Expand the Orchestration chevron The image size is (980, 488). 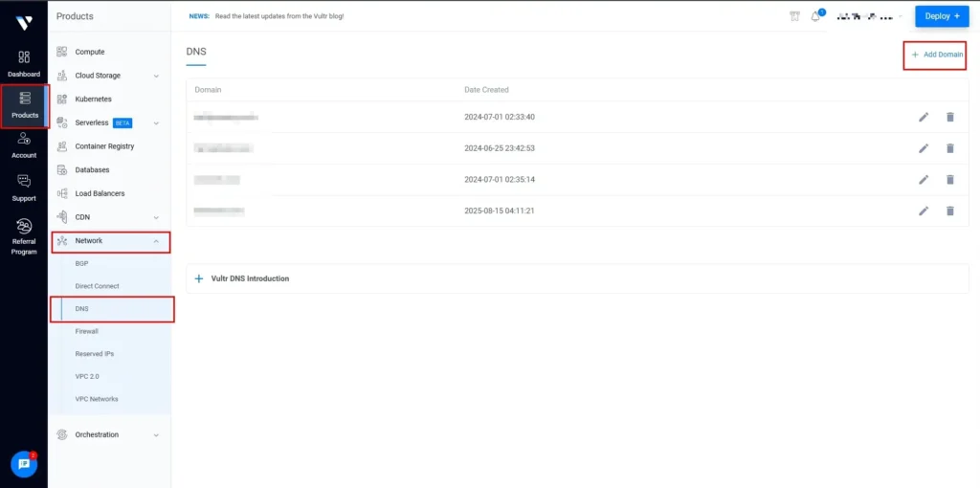point(156,434)
